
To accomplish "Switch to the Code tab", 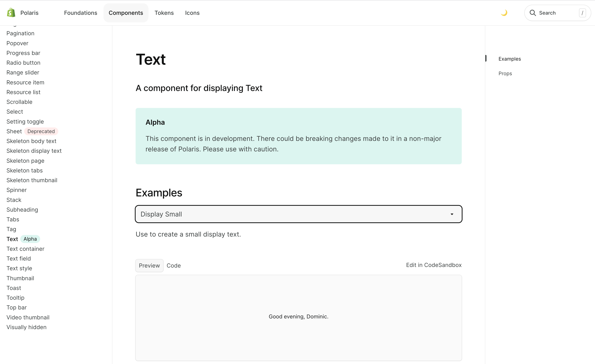I will click(173, 265).
